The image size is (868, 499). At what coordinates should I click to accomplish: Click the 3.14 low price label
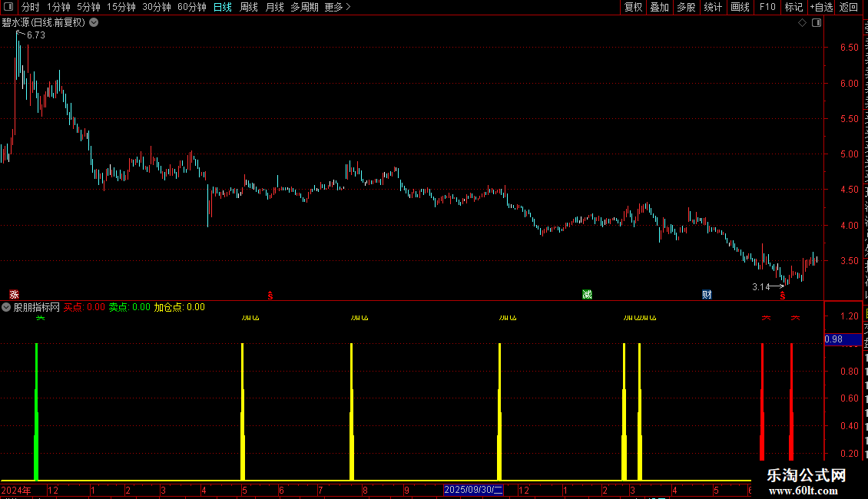(760, 286)
